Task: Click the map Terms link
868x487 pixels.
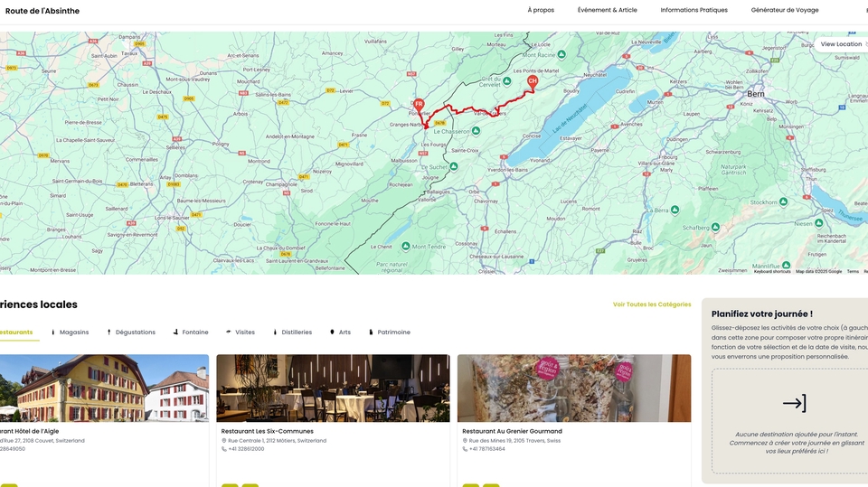Action: [x=853, y=271]
